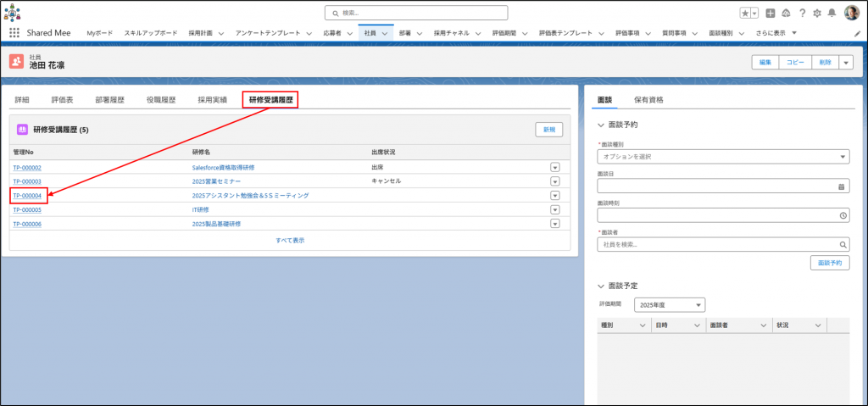Open calendar picker in 面談日 field
This screenshot has width=868, height=406.
point(842,186)
